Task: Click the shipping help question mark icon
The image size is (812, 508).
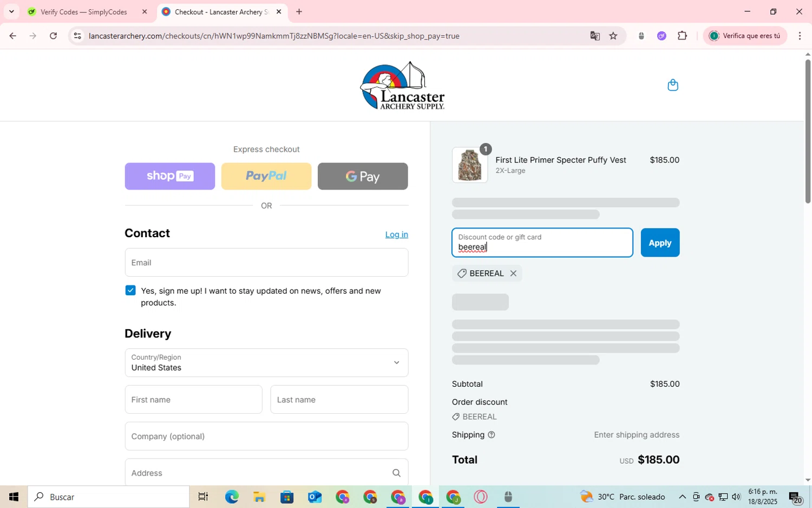Action: (492, 435)
